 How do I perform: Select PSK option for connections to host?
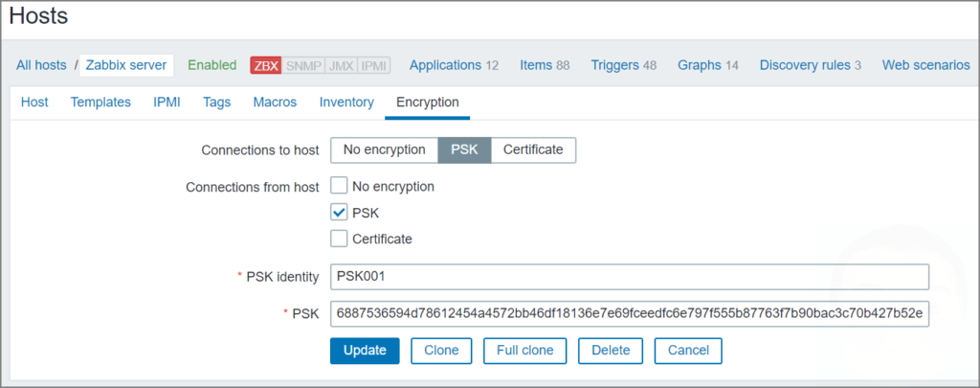click(464, 149)
